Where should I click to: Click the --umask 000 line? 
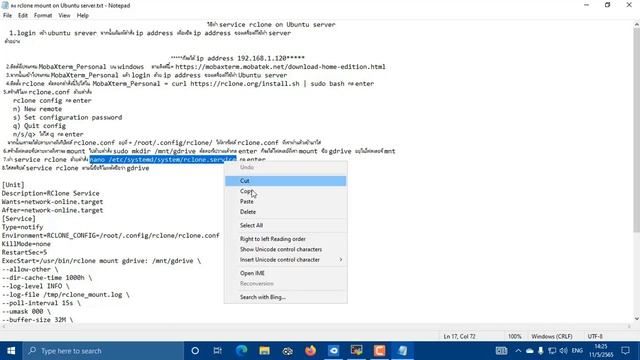[x=26, y=311]
